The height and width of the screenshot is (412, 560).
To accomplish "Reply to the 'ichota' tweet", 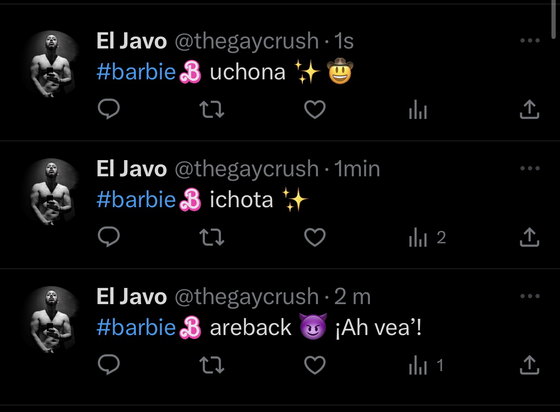I will coord(109,237).
